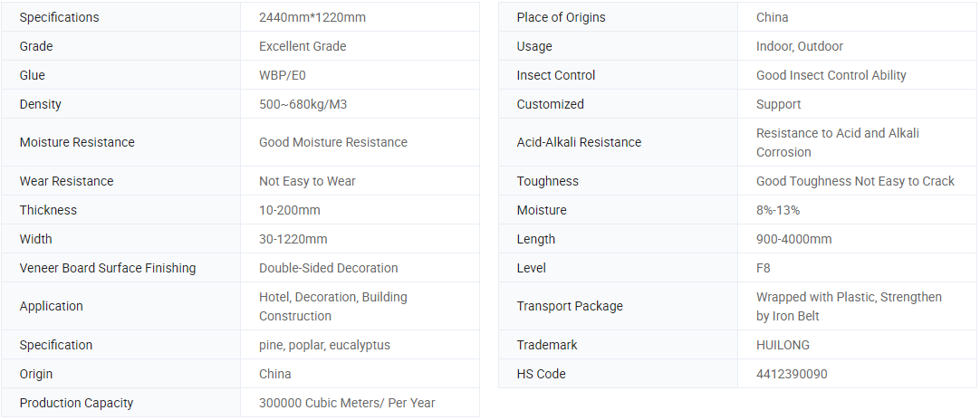This screenshot has height=420, width=980.
Task: Select Double-Sided Decoration cell
Action: 329,268
